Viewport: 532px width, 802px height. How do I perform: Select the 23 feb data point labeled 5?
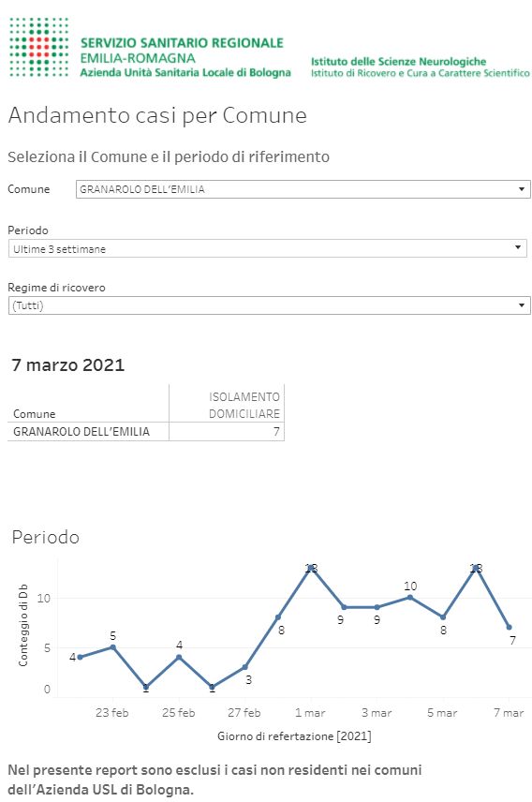coord(113,647)
